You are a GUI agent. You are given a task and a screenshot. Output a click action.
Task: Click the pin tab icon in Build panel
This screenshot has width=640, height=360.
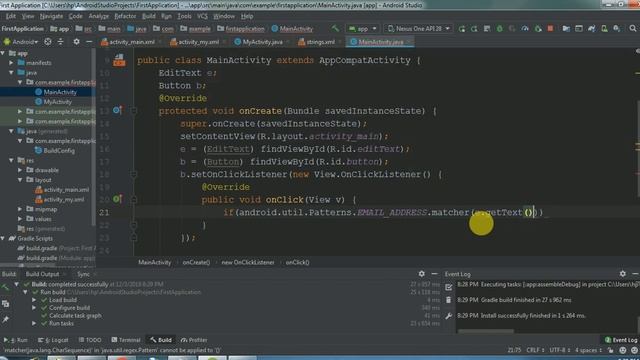[5, 319]
